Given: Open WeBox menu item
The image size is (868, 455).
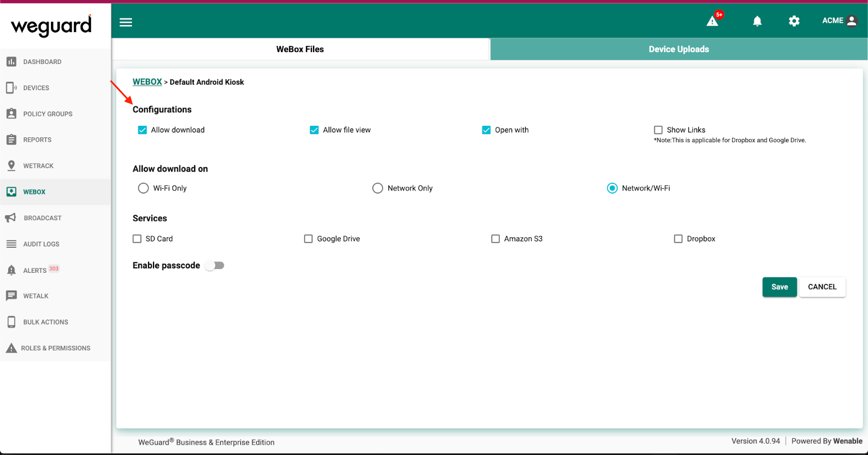Looking at the screenshot, I should 55,192.
